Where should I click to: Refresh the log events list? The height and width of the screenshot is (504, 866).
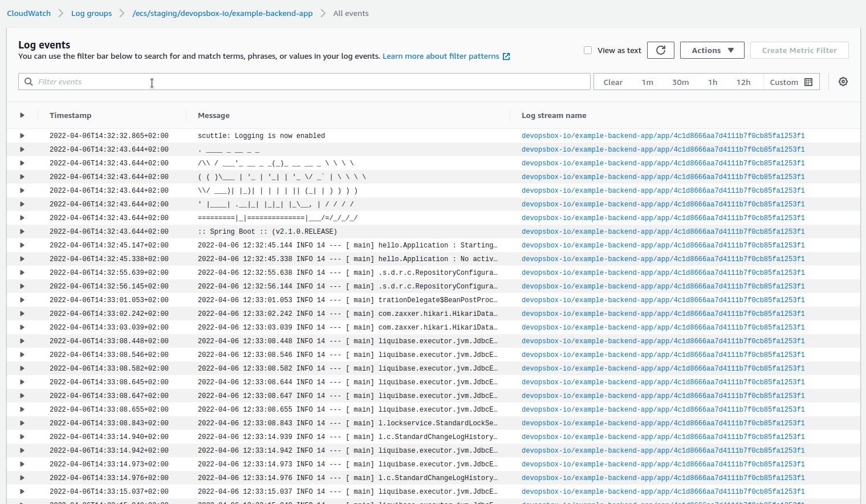660,50
